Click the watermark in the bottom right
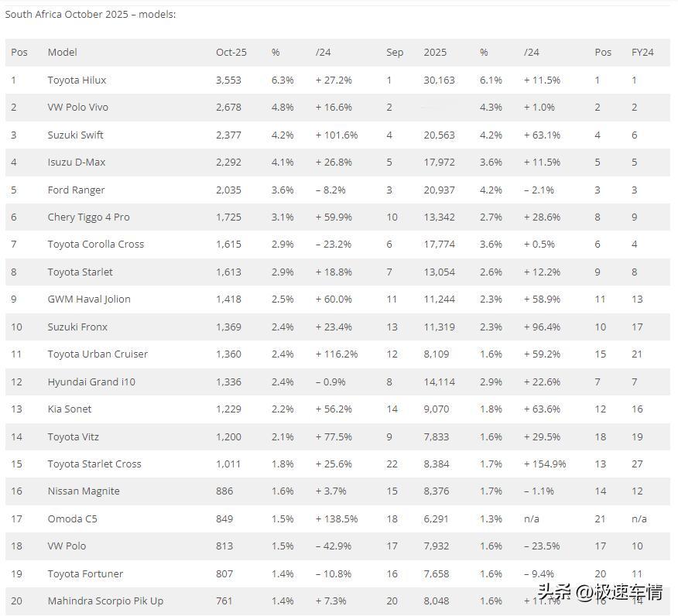The image size is (678, 616). (x=601, y=594)
